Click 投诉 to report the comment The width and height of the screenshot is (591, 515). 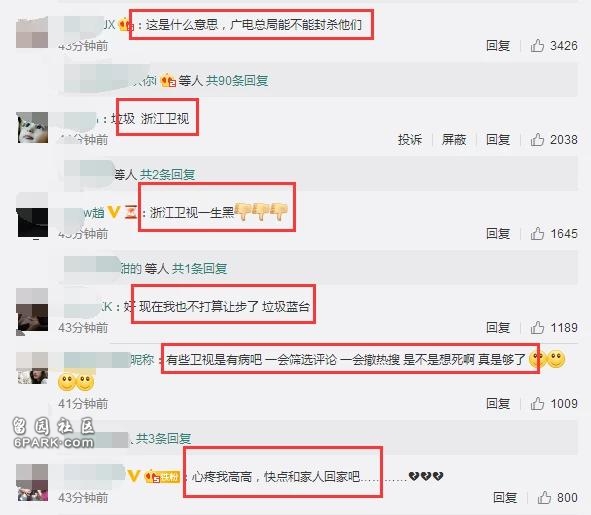pos(410,139)
